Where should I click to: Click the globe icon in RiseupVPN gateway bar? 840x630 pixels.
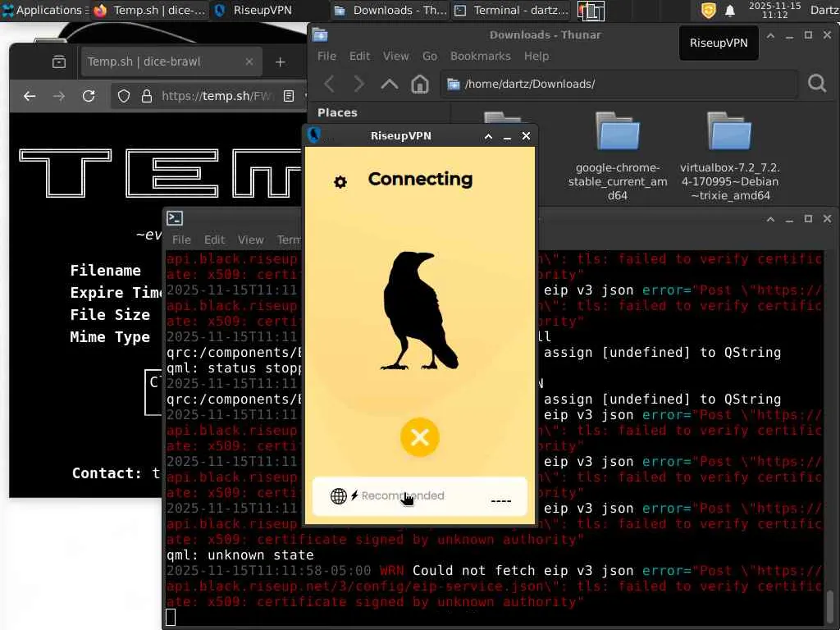click(x=338, y=496)
